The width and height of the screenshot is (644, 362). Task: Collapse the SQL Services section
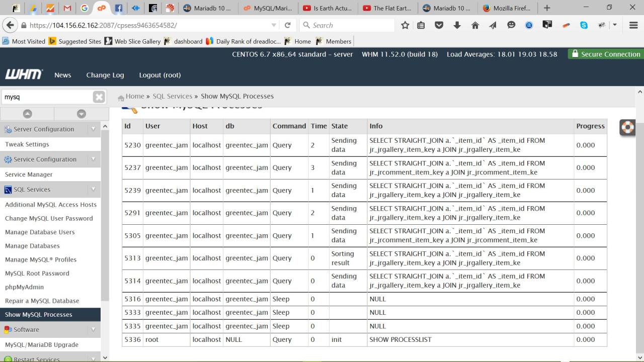point(93,190)
